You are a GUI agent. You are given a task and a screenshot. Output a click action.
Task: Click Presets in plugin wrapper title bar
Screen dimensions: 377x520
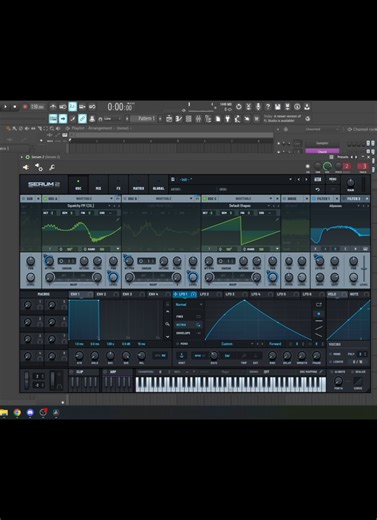click(342, 157)
